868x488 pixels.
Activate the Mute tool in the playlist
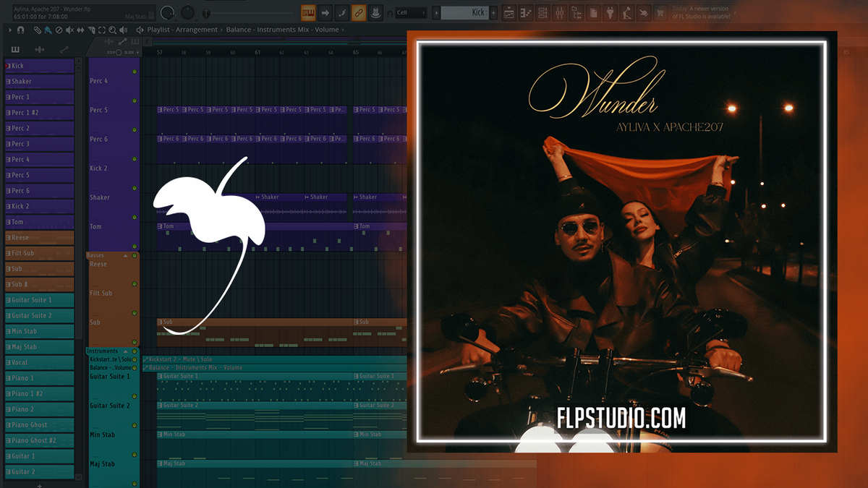tap(69, 30)
